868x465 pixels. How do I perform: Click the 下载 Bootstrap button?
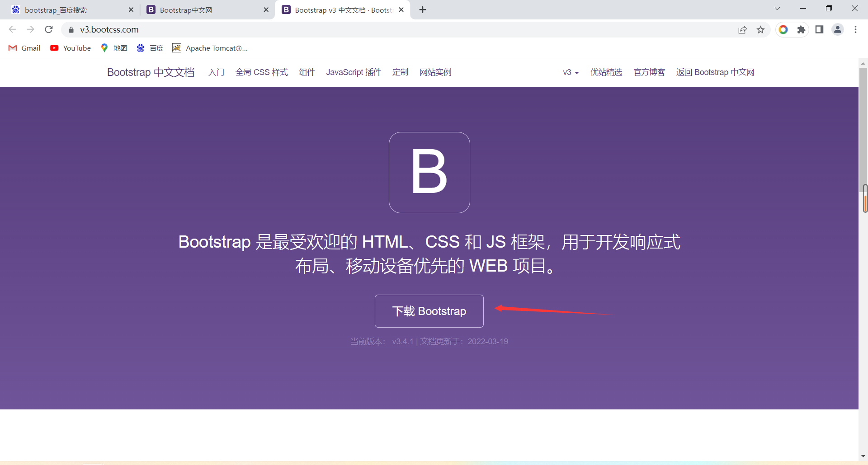click(429, 311)
